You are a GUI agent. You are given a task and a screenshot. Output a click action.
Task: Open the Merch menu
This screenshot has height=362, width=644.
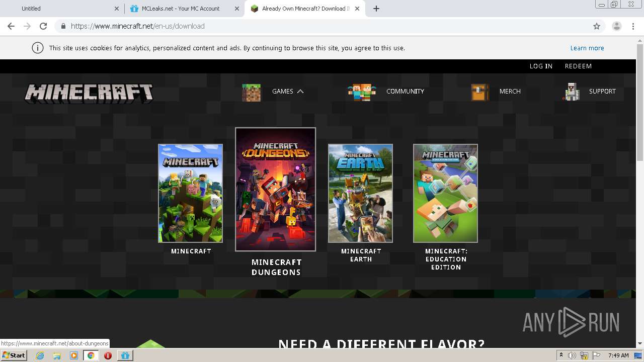pos(510,92)
